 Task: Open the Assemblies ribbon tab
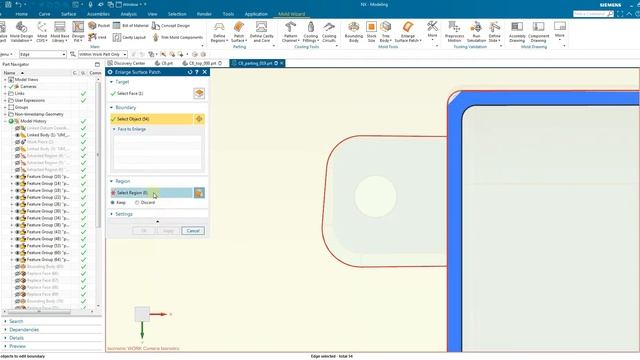point(98,14)
